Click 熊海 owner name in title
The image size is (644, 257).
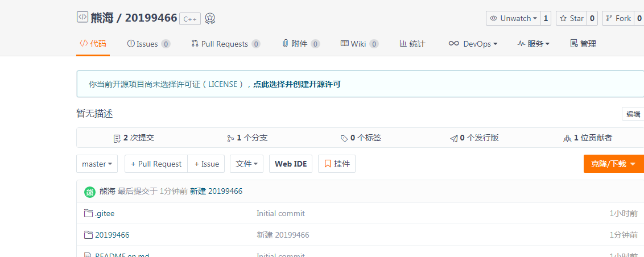tap(102, 18)
